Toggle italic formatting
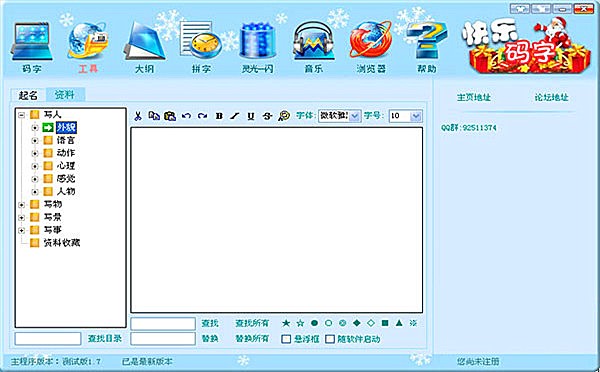600x372 pixels. tap(235, 116)
